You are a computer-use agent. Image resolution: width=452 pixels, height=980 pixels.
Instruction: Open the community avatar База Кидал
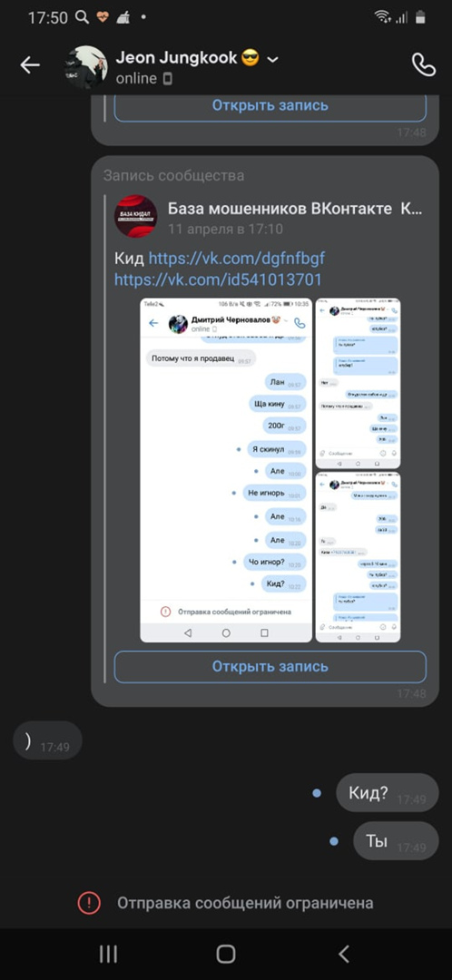point(135,216)
